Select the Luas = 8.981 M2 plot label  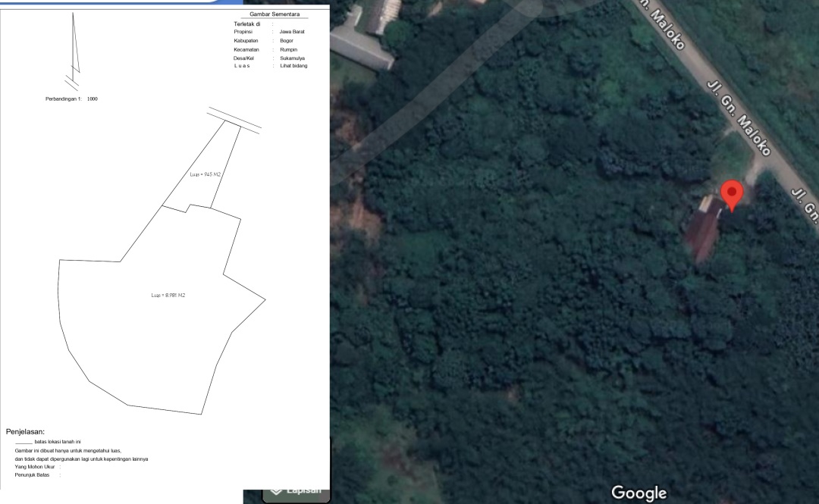[x=168, y=295]
